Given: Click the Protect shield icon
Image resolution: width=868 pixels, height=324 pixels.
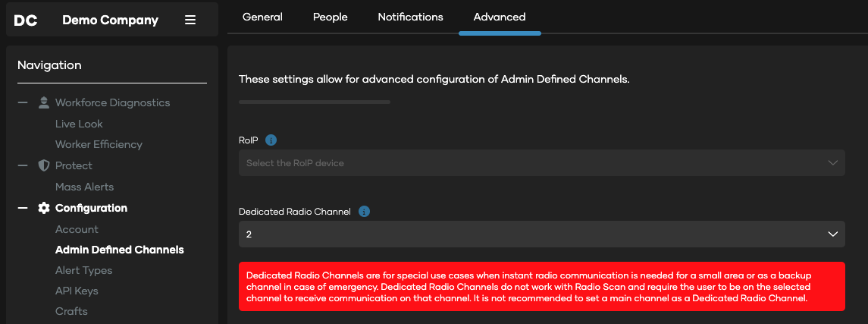Looking at the screenshot, I should [x=44, y=165].
